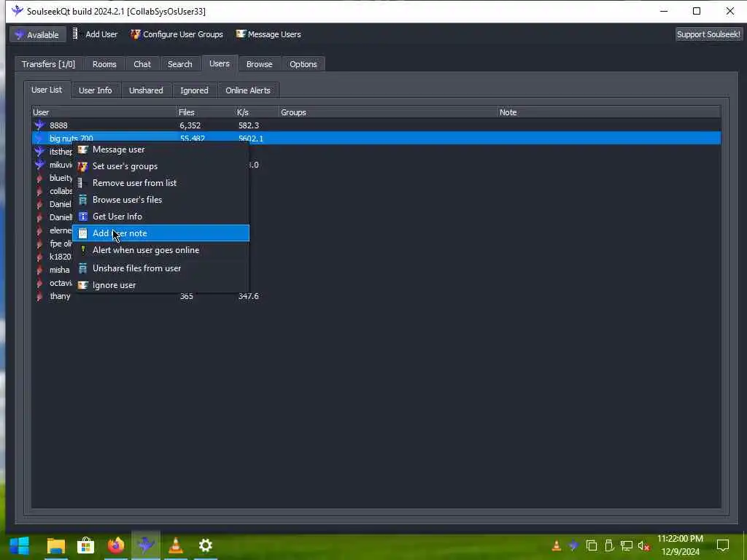Click the muted volume tray icon
Viewport: 747px width, 560px height.
tap(644, 545)
